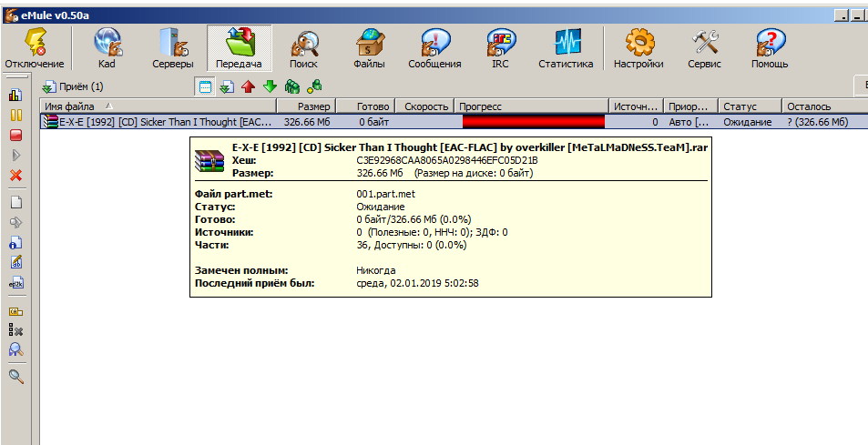Viewport: 868px width, 445px height.
Task: Click the eMule mule icon in title bar
Action: click(11, 15)
